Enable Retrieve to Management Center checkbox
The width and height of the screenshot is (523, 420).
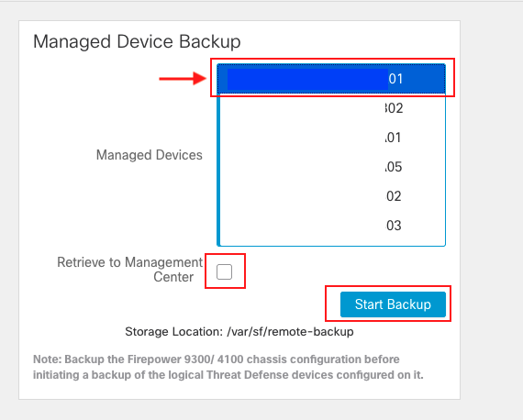[224, 271]
